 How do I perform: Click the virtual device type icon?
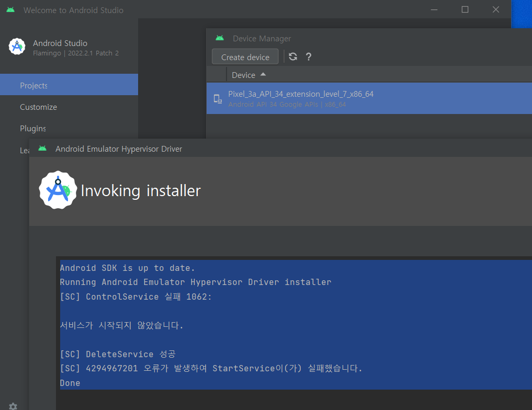coord(218,99)
